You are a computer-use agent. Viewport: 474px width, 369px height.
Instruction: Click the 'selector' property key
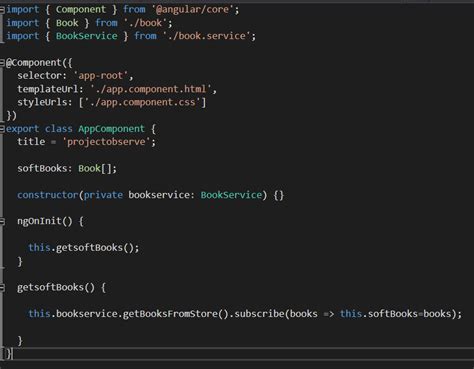(39, 76)
